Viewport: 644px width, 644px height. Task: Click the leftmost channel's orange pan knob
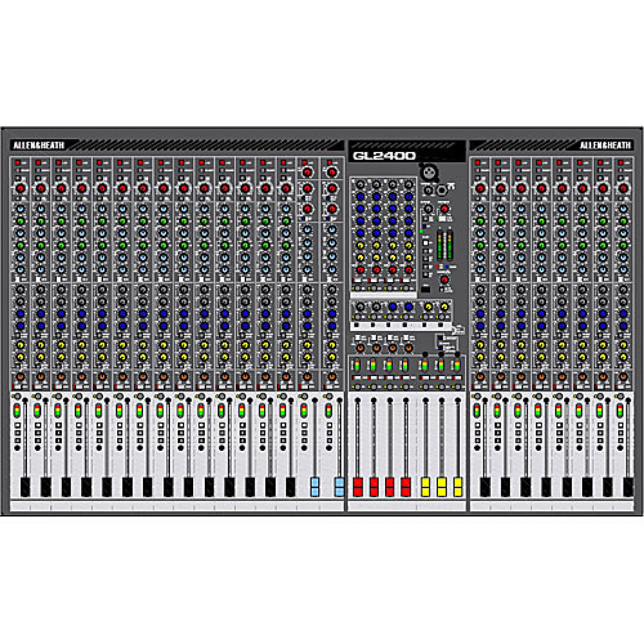click(x=20, y=377)
